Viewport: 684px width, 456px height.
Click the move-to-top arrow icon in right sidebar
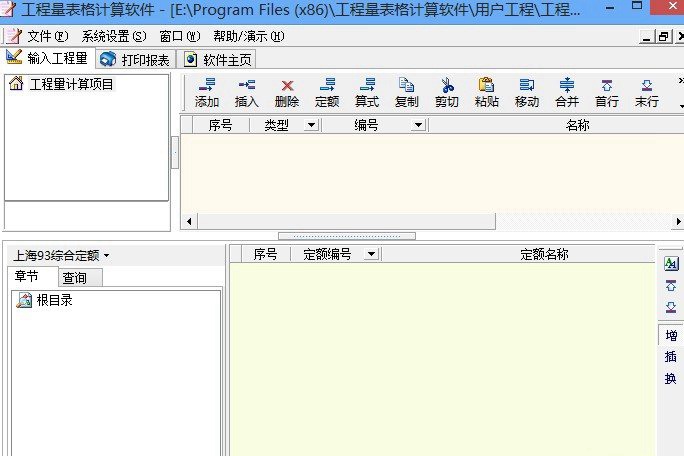pyautogui.click(x=671, y=285)
